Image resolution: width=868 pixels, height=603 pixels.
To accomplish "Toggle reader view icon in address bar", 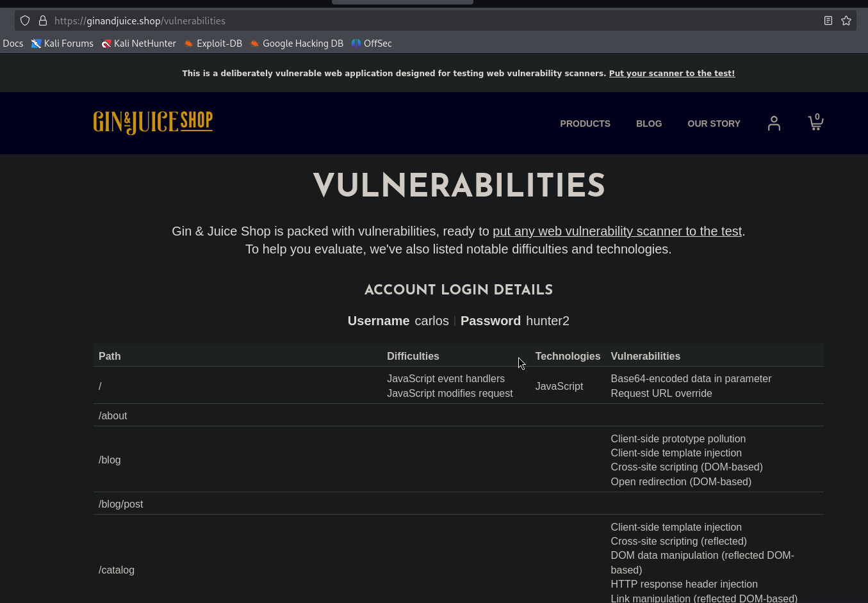I will 828,20.
